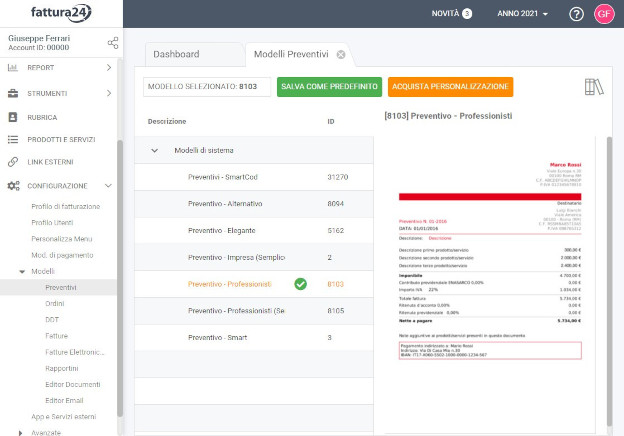Expand the Avanzate tree arrow

click(20, 433)
